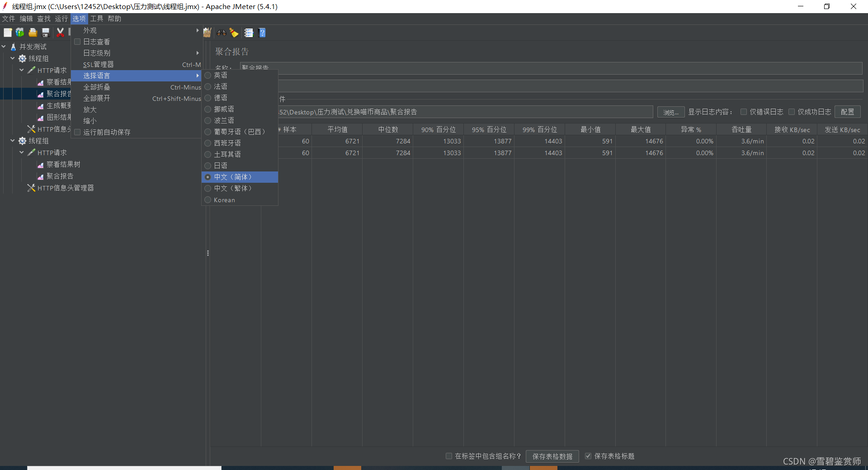
Task: Toggle the 日志查看 checkbox
Action: point(77,42)
